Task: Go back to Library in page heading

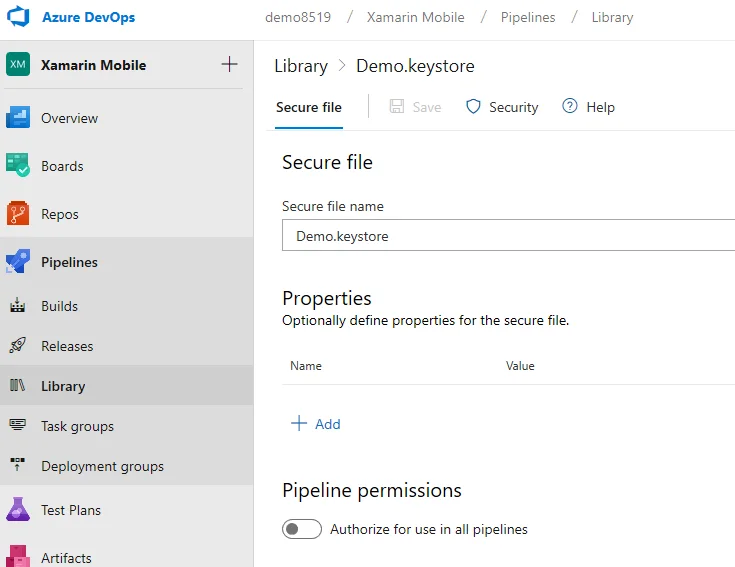Action: (x=301, y=66)
